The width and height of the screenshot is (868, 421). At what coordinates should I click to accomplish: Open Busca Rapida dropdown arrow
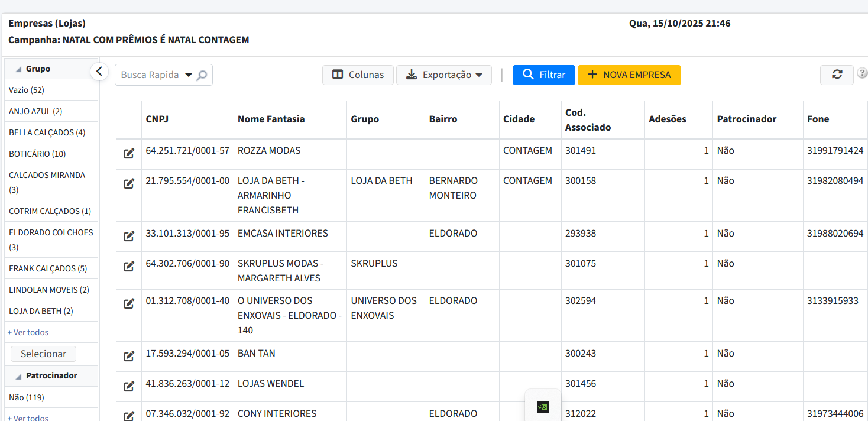[x=189, y=75]
